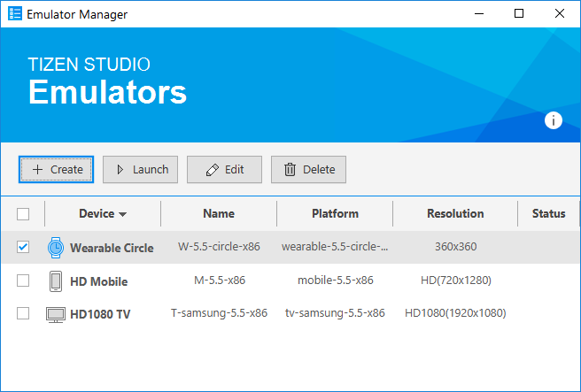Check the HD Mobile checkbox
This screenshot has width=581, height=392.
pos(23,281)
